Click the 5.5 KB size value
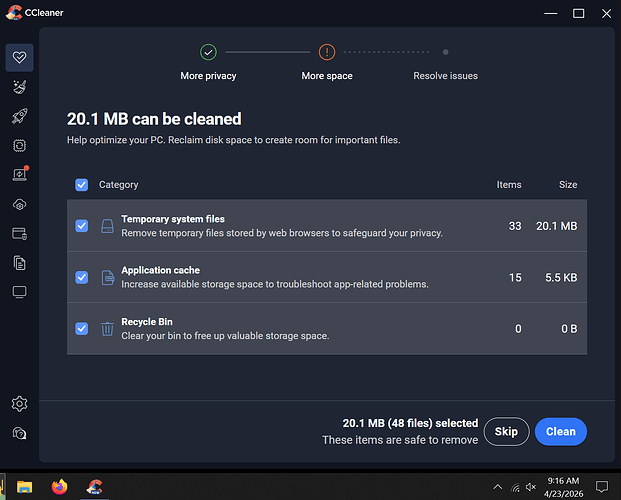The image size is (621, 500). (x=561, y=277)
